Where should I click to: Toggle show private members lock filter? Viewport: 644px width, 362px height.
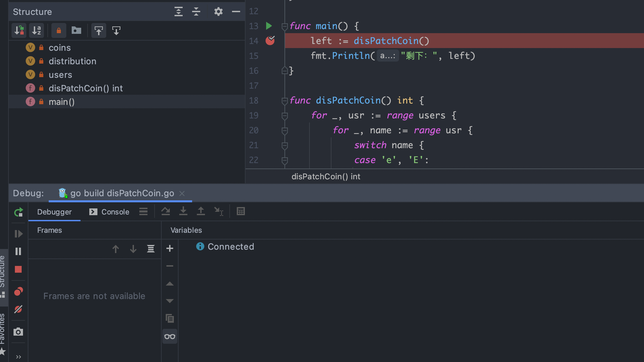pyautogui.click(x=59, y=31)
